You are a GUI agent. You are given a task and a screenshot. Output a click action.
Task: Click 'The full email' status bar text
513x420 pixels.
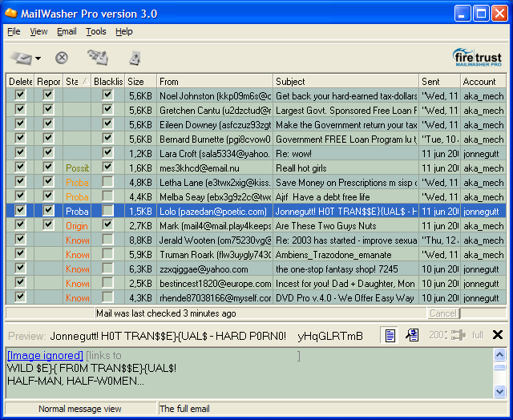184,409
